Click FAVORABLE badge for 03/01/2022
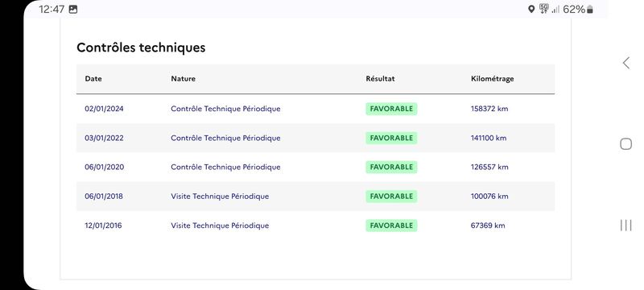Screen dimensions: 644x290 click(x=391, y=138)
